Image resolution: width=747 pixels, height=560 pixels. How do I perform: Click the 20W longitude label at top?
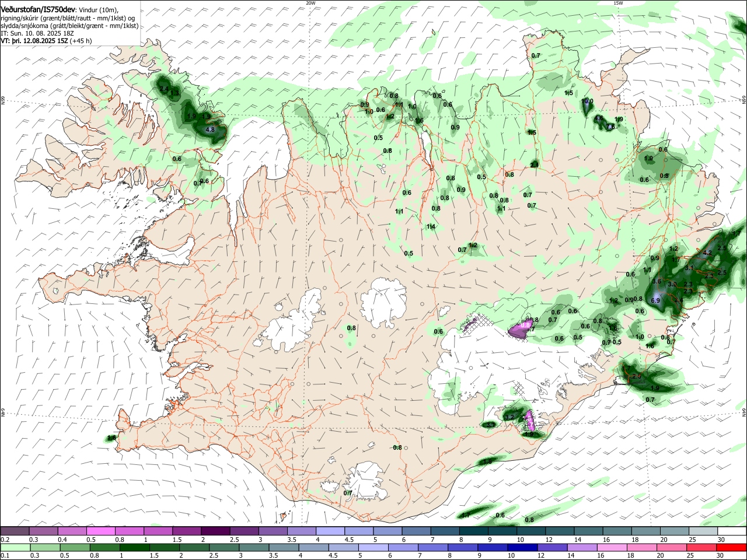click(x=310, y=3)
